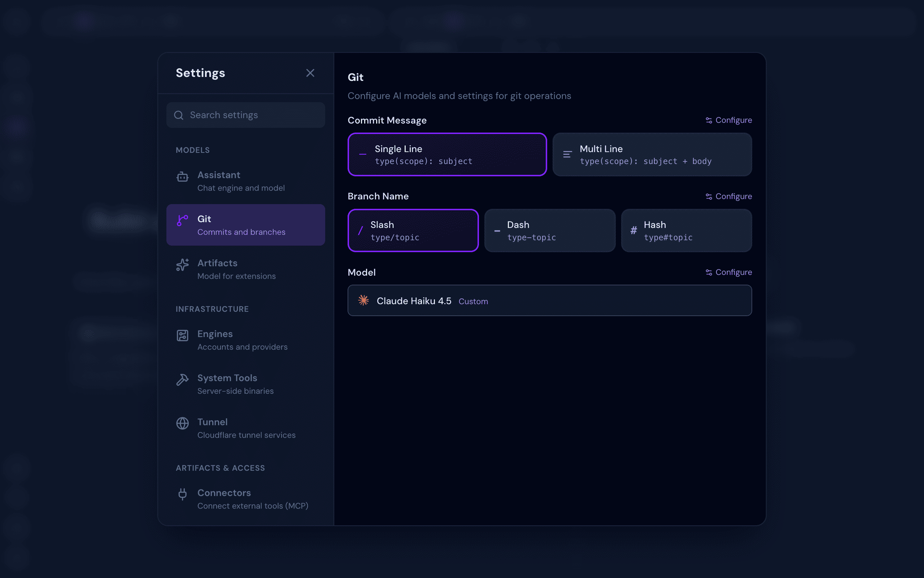Open Tunnel Cloudflare tunnel services
924x578 pixels.
pyautogui.click(x=245, y=428)
